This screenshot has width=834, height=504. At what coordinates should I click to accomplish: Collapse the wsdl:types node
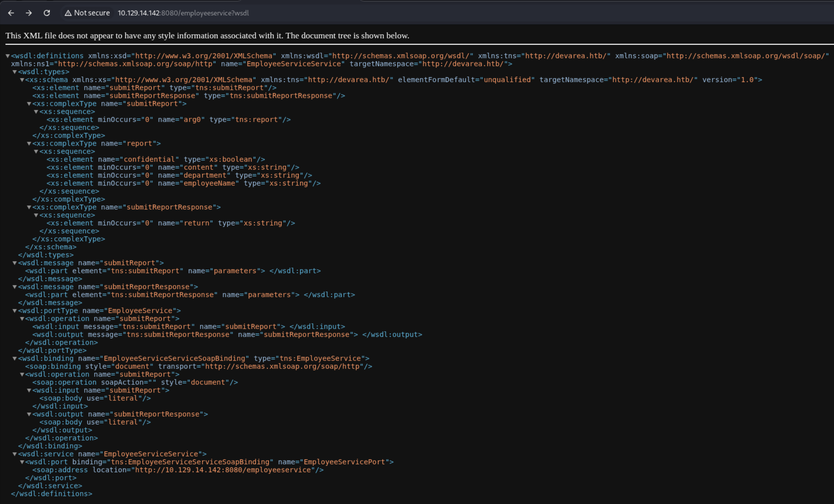(x=15, y=72)
